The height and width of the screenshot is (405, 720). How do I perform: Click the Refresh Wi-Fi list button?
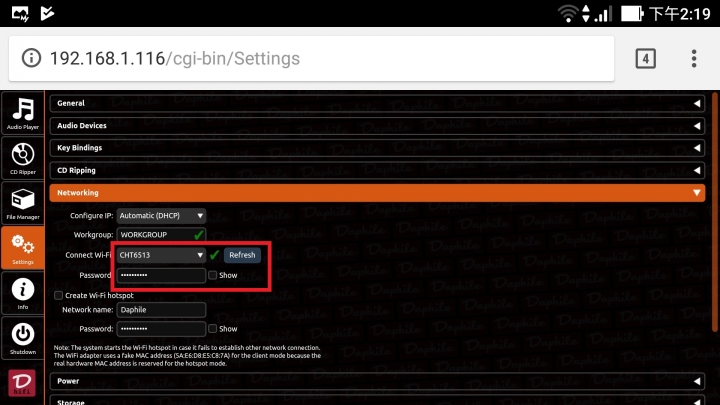tap(242, 255)
